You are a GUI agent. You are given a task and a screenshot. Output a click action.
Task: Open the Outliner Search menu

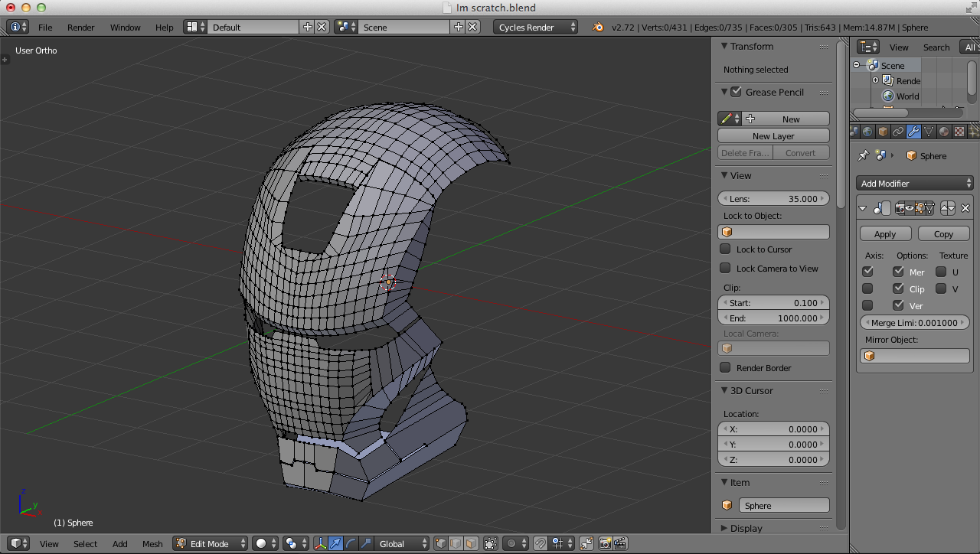click(x=936, y=47)
